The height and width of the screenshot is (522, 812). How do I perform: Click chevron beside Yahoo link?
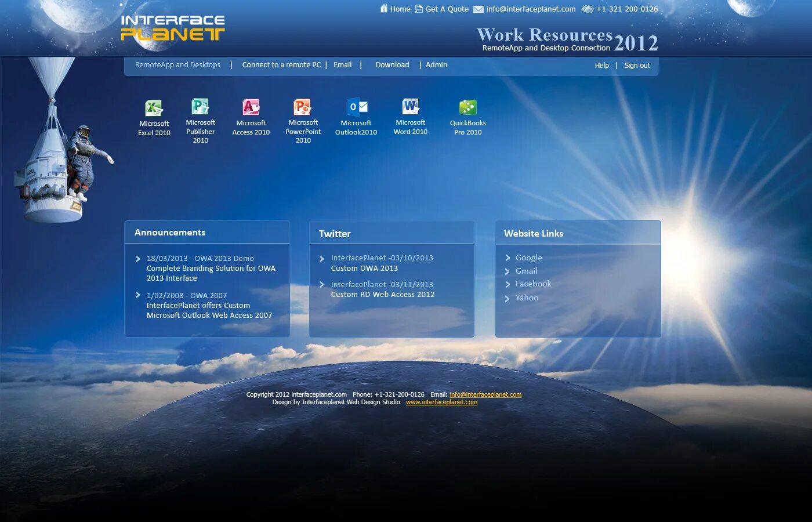coord(507,299)
